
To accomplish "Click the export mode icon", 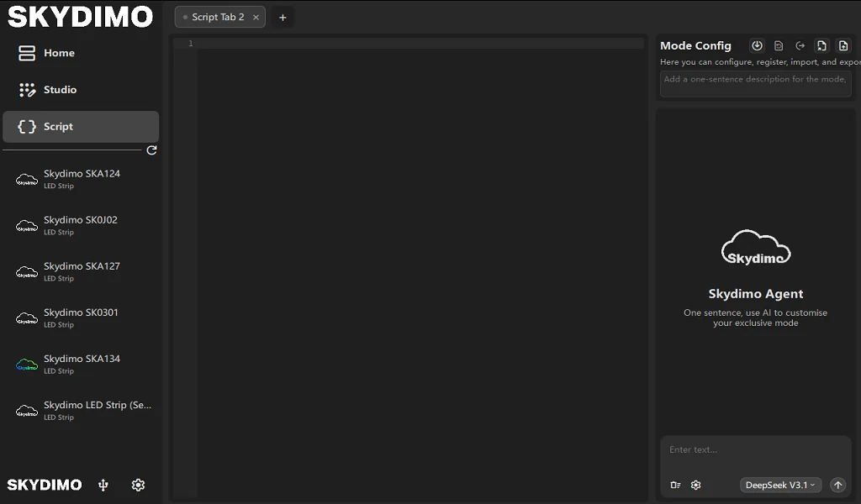I will click(x=800, y=46).
